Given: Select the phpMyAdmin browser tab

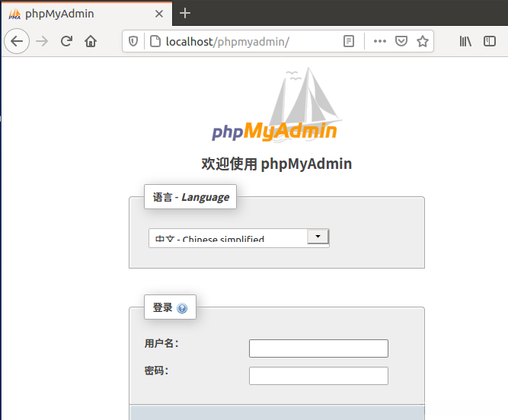Looking at the screenshot, I should pos(87,13).
